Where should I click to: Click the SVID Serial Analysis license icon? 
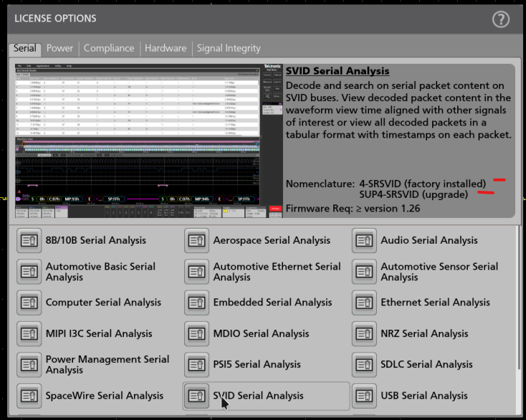(196, 396)
